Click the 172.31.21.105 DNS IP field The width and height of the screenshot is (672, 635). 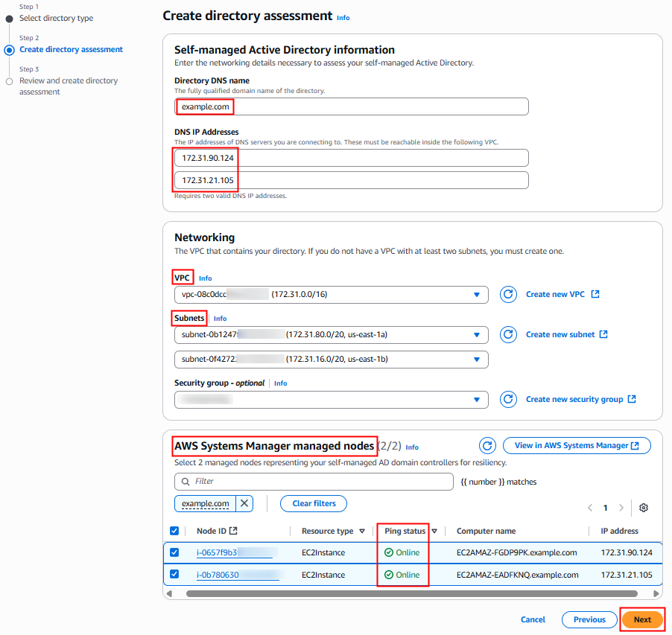pyautogui.click(x=352, y=180)
